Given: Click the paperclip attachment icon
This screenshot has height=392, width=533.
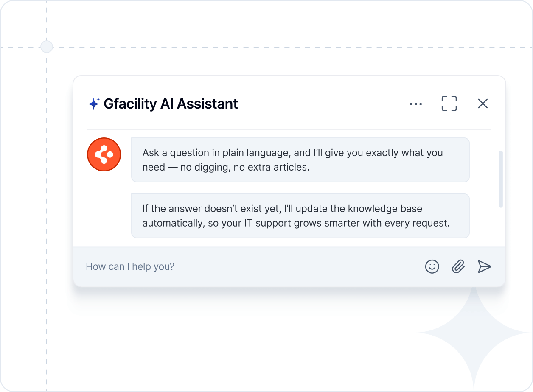Looking at the screenshot, I should (x=458, y=266).
